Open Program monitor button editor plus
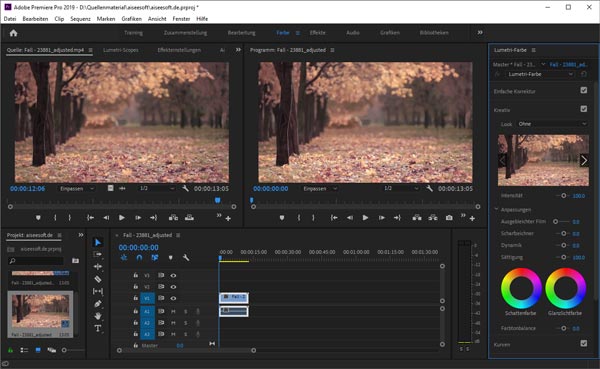 pyautogui.click(x=473, y=218)
